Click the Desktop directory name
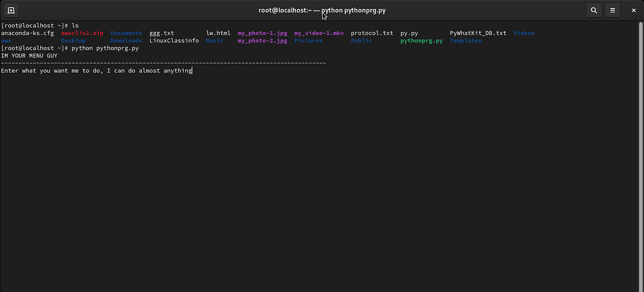The height and width of the screenshot is (292, 644). pyautogui.click(x=73, y=41)
